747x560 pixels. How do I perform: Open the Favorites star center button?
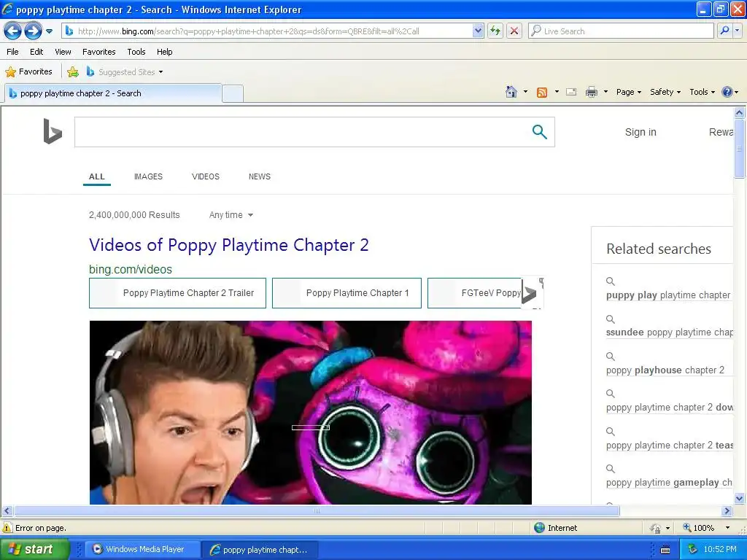tap(28, 72)
